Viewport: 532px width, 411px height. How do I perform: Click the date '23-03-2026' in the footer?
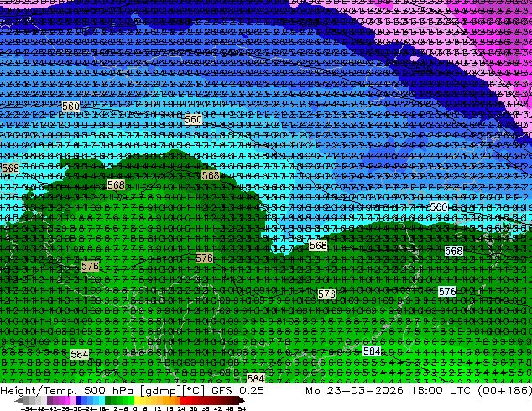(x=365, y=390)
